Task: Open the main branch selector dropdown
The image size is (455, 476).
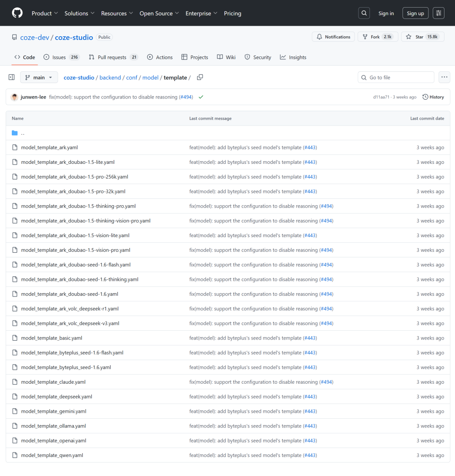Action: point(39,78)
